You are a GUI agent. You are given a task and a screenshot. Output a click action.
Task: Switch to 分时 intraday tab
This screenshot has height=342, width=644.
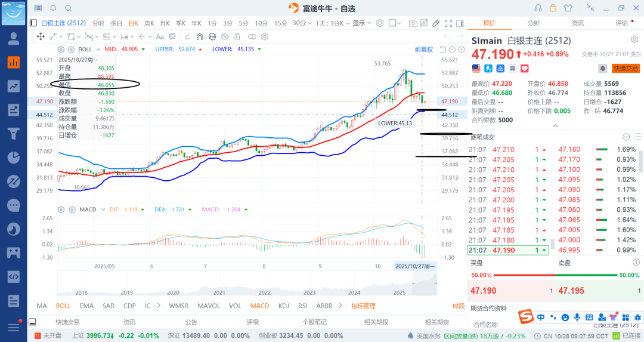(x=98, y=23)
